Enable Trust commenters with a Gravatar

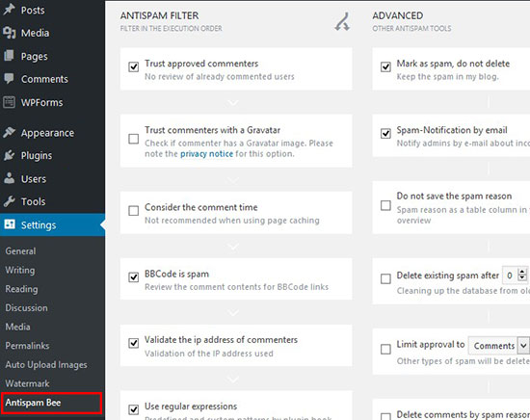[134, 139]
